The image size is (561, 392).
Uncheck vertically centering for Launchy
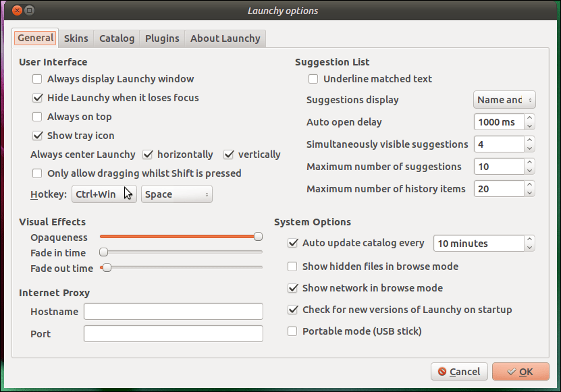click(x=230, y=155)
